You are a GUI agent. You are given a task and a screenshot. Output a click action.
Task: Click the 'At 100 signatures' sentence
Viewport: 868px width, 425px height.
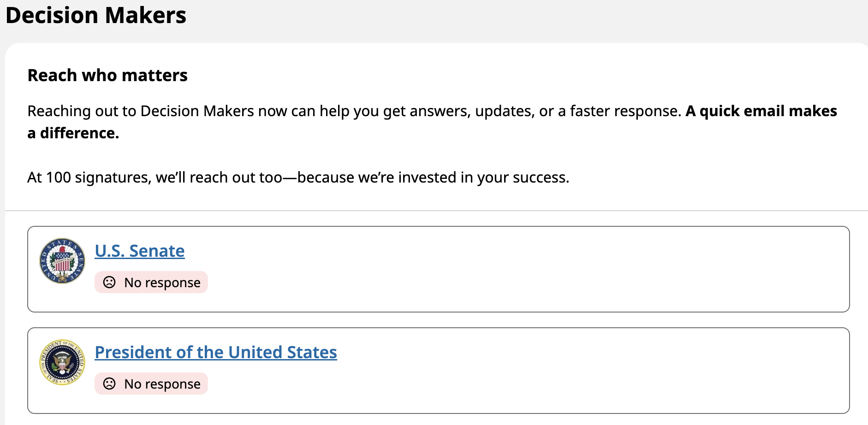(x=298, y=177)
